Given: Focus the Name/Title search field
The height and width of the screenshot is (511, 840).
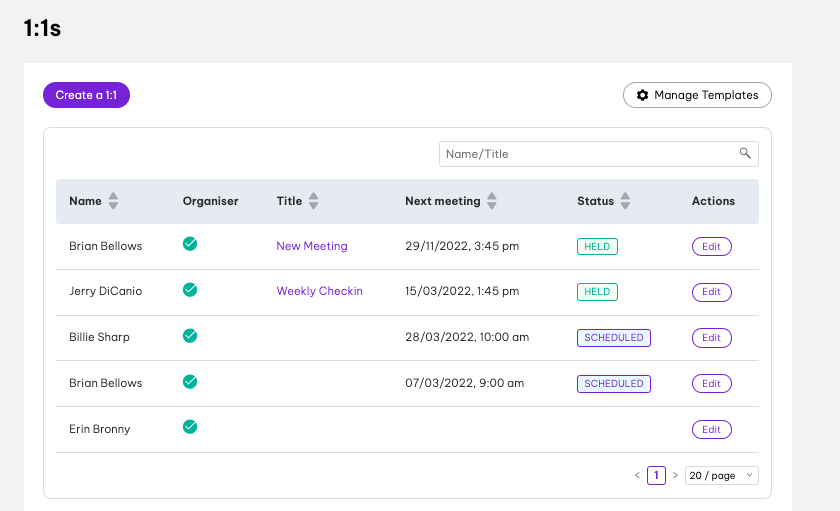Looking at the screenshot, I should [x=598, y=154].
